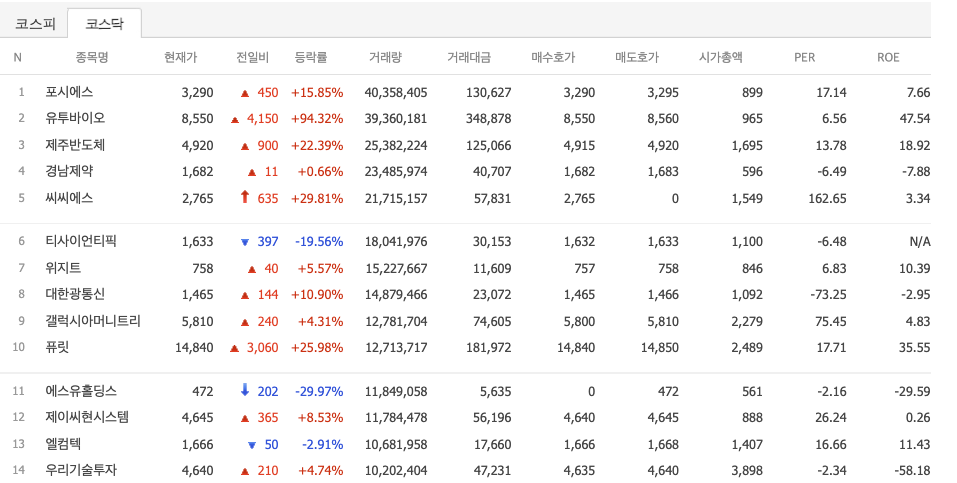
Task: Open stock 퓨릿
Action: (57, 347)
